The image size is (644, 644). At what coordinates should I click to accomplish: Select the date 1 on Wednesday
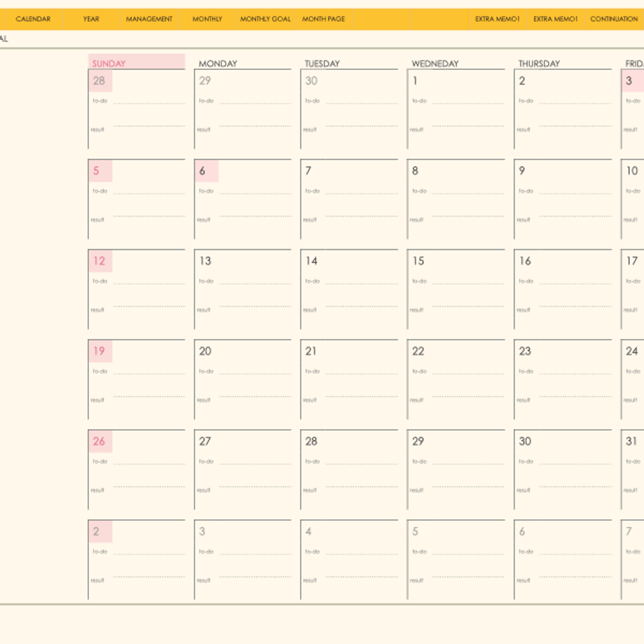pos(415,81)
